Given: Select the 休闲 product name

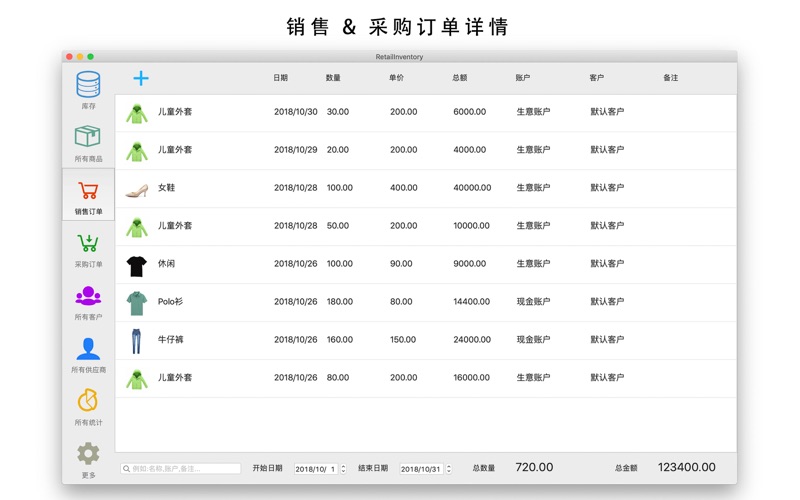Looking at the screenshot, I should coord(166,263).
